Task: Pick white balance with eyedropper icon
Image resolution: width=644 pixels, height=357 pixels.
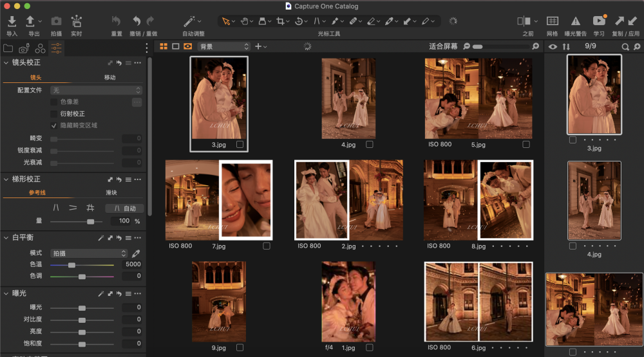Action: point(136,253)
